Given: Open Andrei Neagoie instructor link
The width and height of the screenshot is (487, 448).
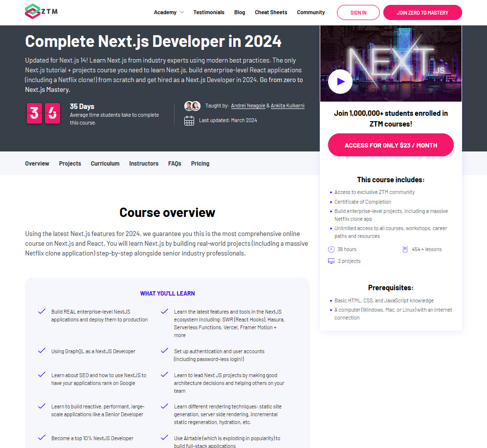Looking at the screenshot, I should point(248,106).
